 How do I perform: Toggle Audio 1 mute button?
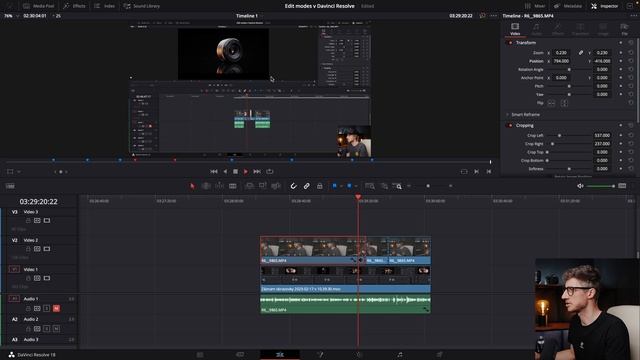[x=56, y=309]
